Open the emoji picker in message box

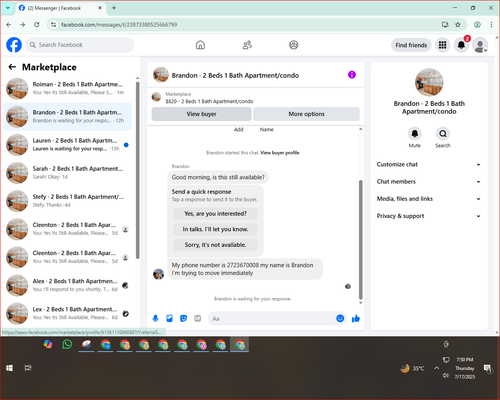point(340,318)
